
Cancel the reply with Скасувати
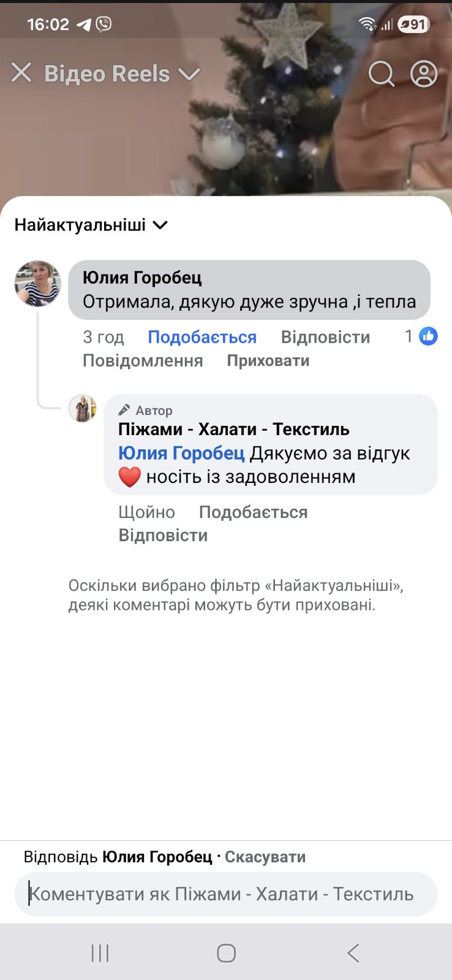(265, 857)
